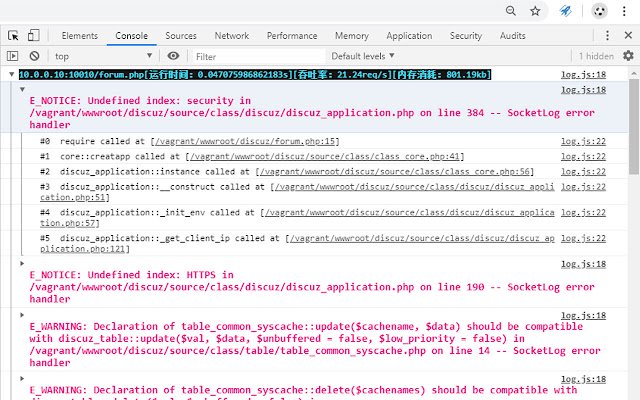Open the Security tab
Viewport: 640px width, 400px height.
click(x=466, y=36)
